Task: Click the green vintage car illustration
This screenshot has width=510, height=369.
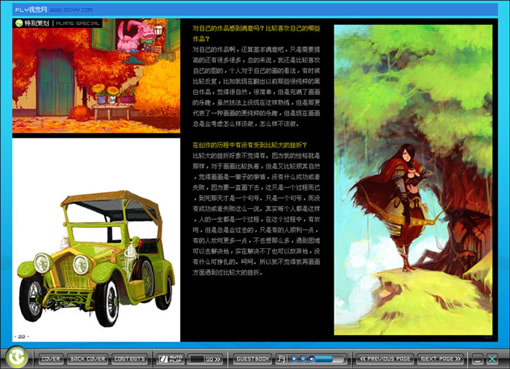Action: click(x=96, y=258)
